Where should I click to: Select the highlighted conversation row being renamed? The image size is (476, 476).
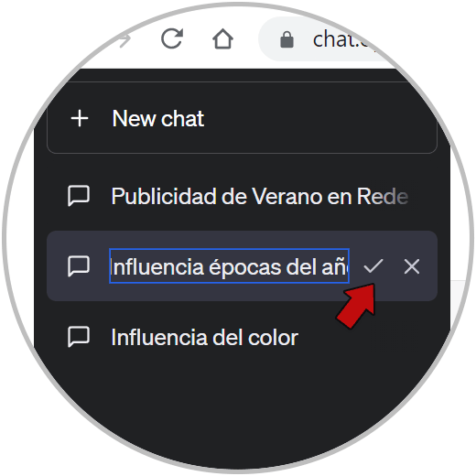(x=242, y=266)
